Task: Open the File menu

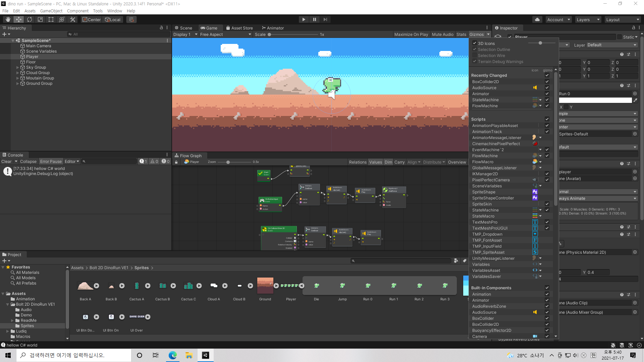Action: 5,11
